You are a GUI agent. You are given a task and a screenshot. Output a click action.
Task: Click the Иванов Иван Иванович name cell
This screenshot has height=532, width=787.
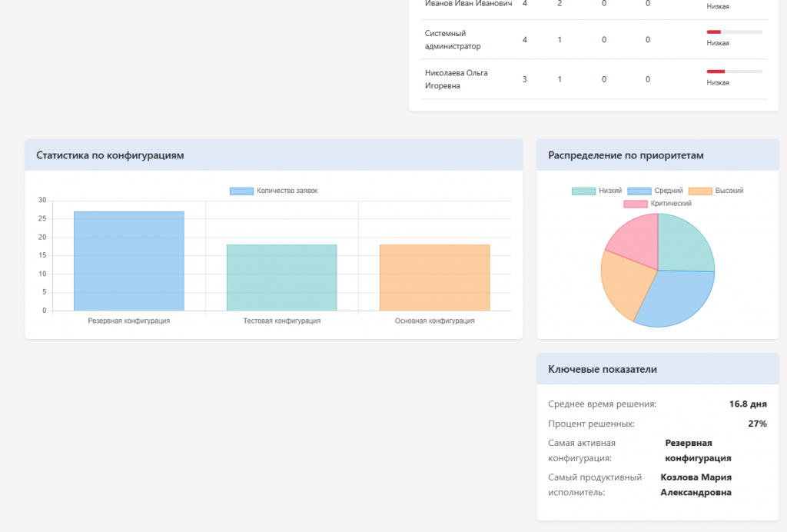point(468,4)
